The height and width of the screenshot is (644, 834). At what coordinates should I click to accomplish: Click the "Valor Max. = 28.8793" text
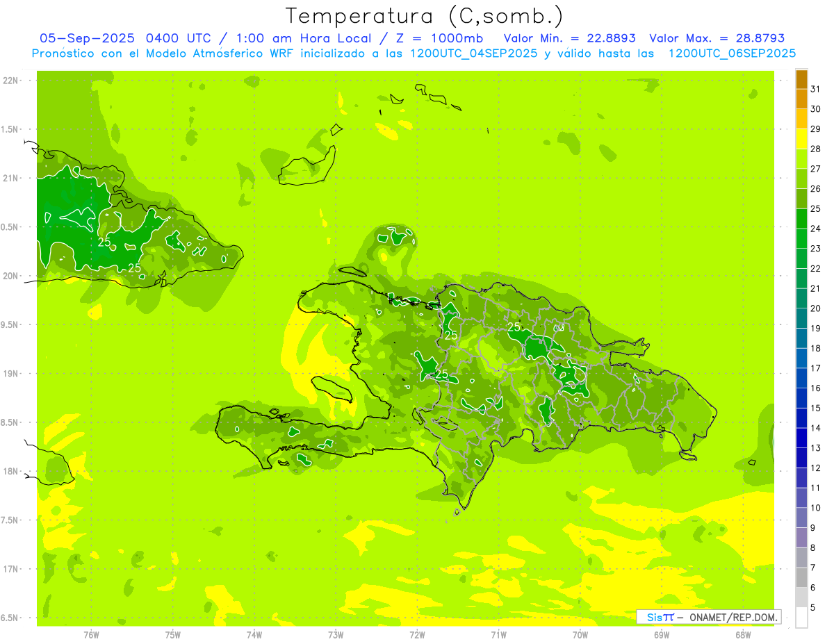coord(717,38)
